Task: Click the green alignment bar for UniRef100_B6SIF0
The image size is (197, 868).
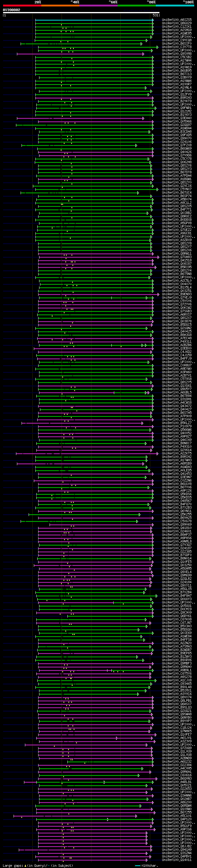Action: click(x=82, y=44)
